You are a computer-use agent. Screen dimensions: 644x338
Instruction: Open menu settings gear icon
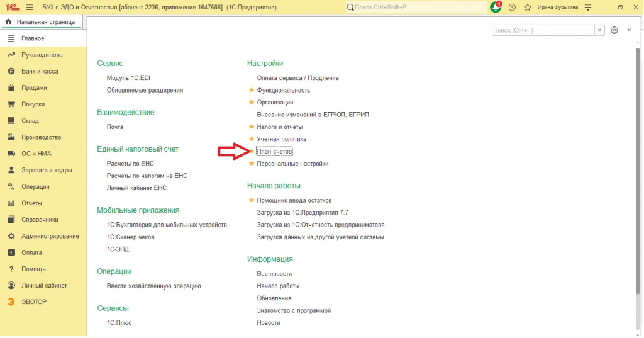pyautogui.click(x=614, y=30)
